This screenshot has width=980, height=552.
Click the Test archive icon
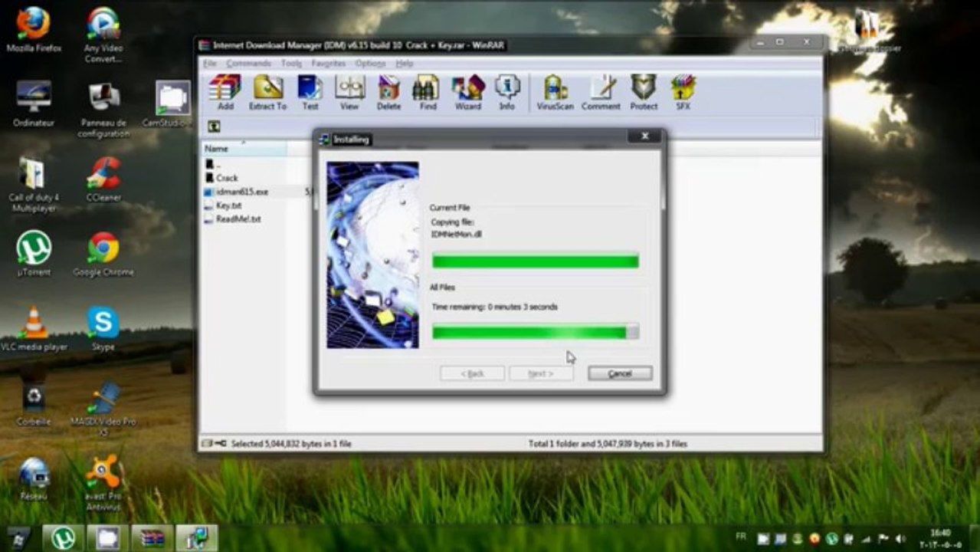pyautogui.click(x=310, y=93)
